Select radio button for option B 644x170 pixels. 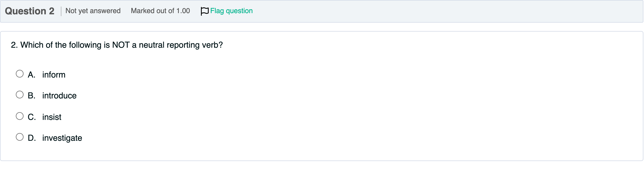point(20,95)
